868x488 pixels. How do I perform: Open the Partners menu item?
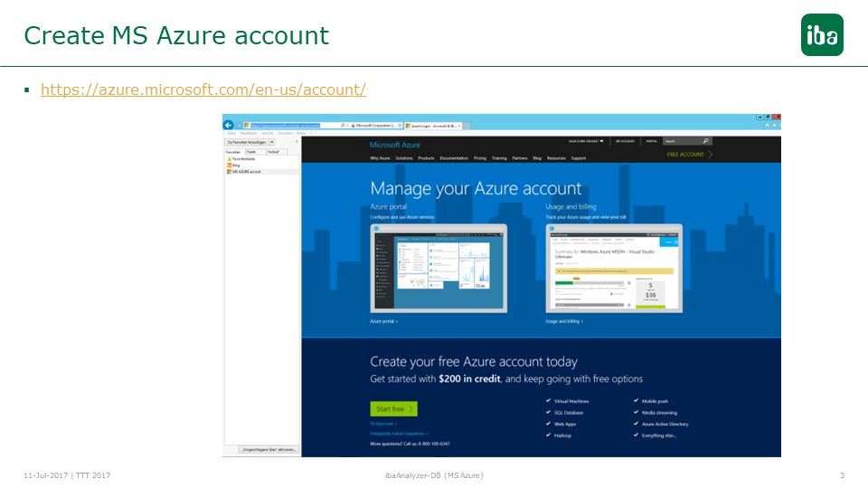point(520,158)
